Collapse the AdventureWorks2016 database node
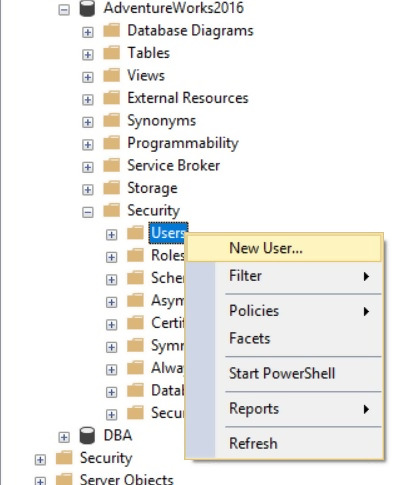Screen dimensions: 413x485 (x=64, y=10)
